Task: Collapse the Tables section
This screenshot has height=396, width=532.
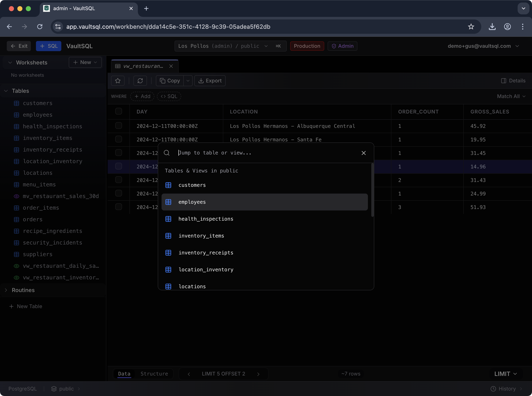Action: click(x=6, y=91)
